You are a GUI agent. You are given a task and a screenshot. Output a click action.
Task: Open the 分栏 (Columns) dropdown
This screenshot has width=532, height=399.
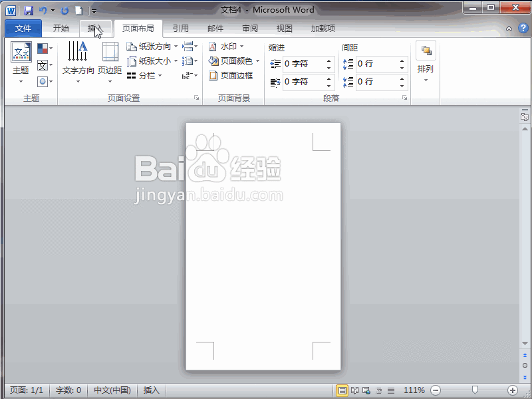tap(148, 74)
